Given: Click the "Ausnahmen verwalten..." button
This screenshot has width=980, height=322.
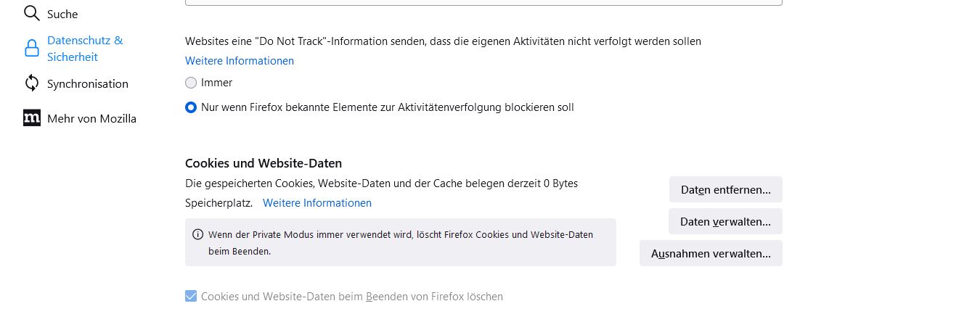Looking at the screenshot, I should 711,253.
